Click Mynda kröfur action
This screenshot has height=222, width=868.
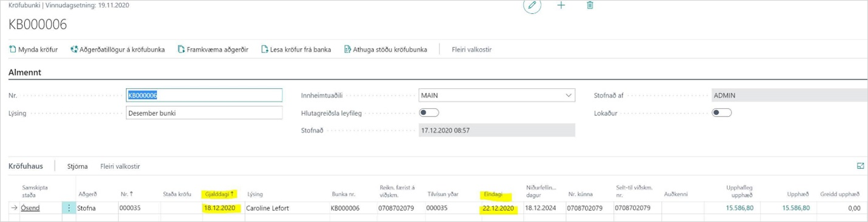(x=33, y=50)
